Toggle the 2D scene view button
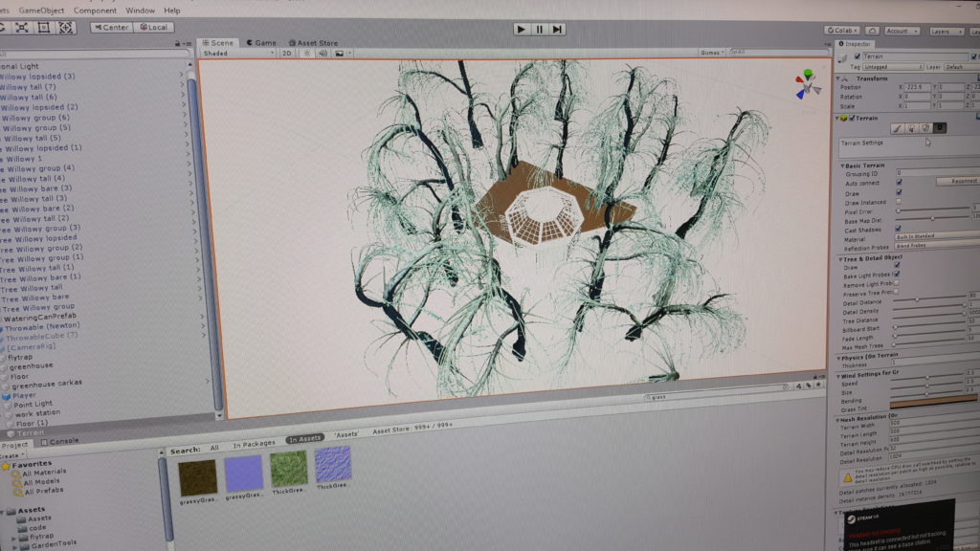The height and width of the screenshot is (551, 980). pos(287,54)
